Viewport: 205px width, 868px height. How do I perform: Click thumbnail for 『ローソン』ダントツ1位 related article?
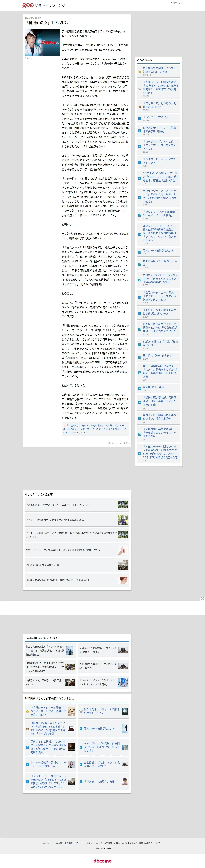[123, 682]
